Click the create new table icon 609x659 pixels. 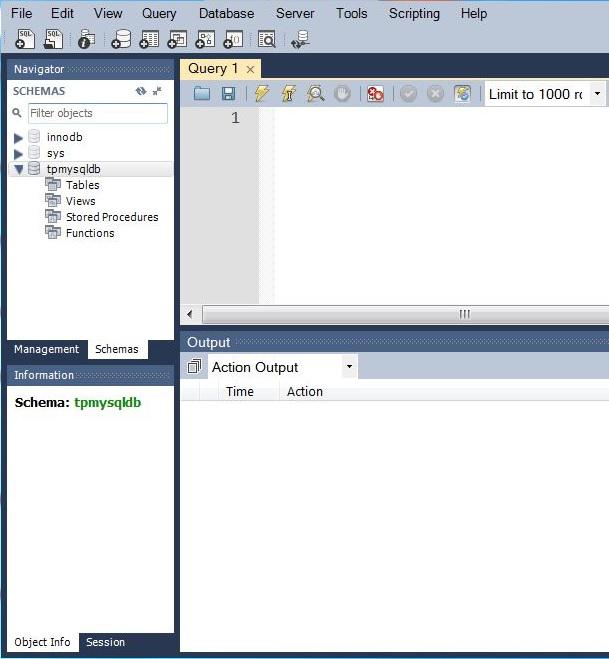tap(149, 39)
